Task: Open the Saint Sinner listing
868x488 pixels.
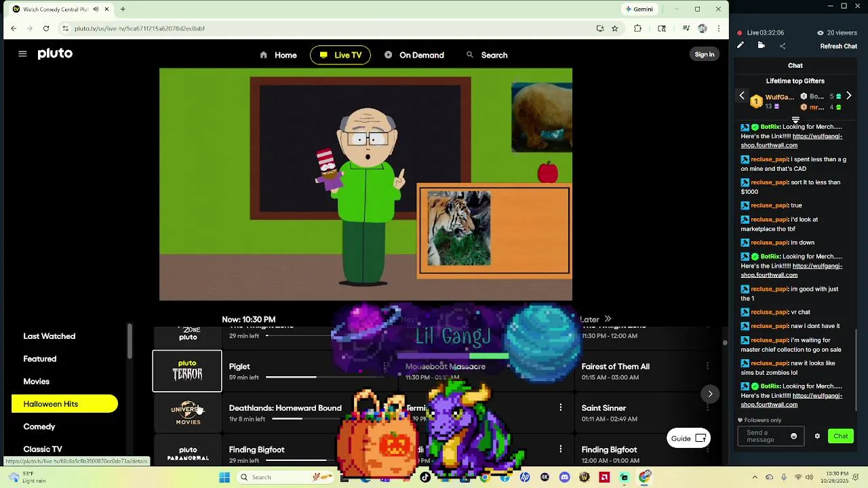Action: [604, 408]
